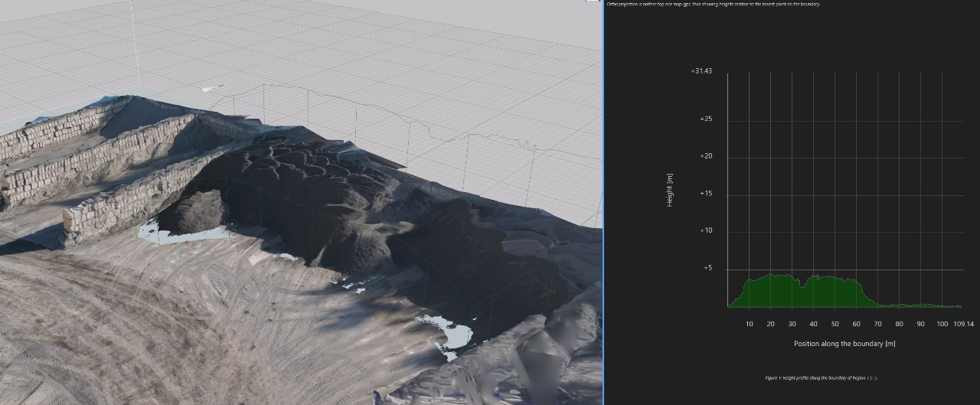Click the 50 position axis label

[835, 324]
